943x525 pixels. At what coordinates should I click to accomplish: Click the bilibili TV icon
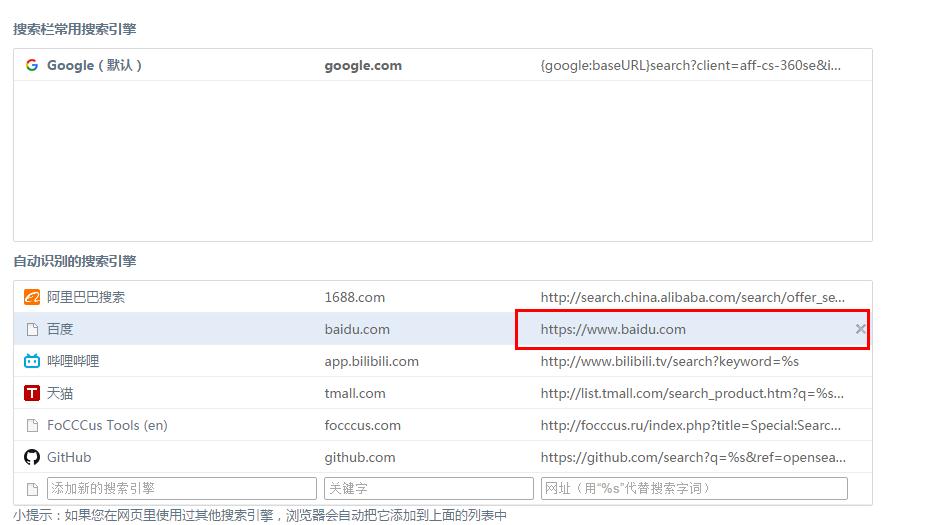[32, 361]
